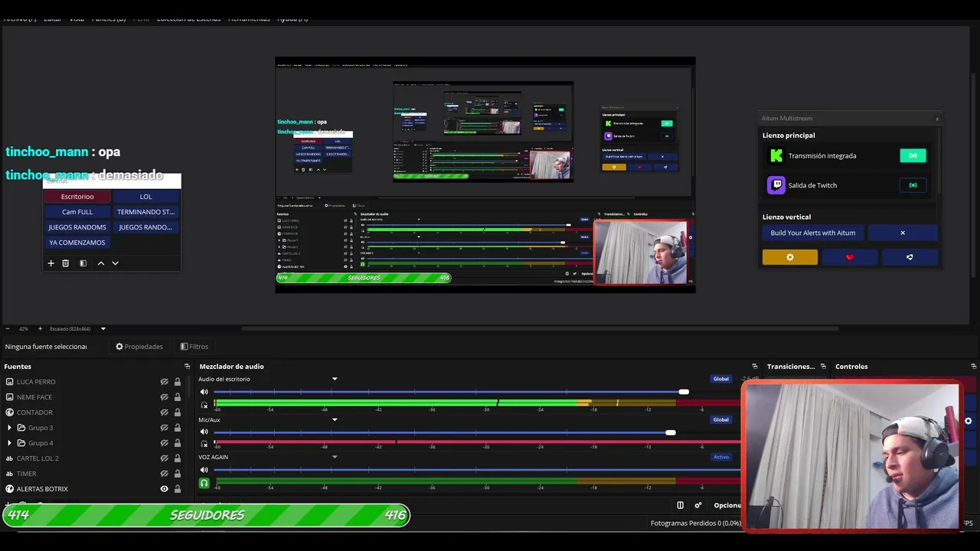
Task: Click Global badge on Audio del escritorio
Action: [x=721, y=379]
